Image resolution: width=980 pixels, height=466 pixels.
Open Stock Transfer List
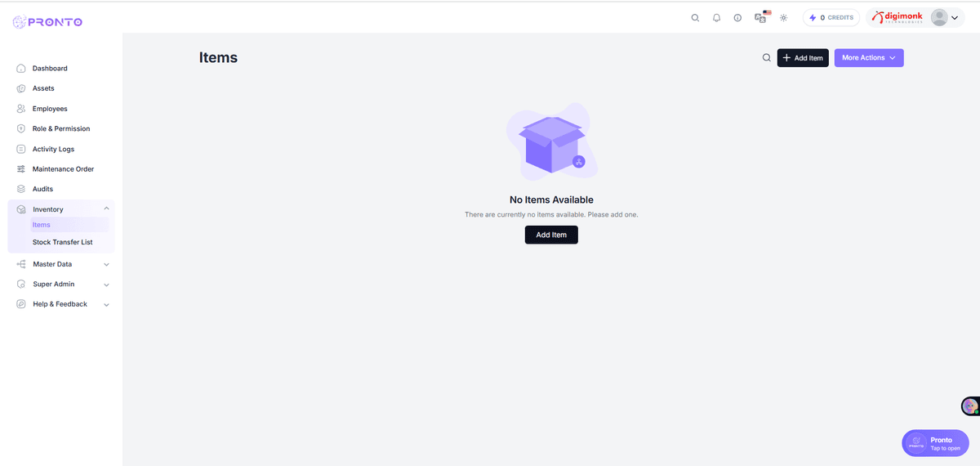point(63,242)
